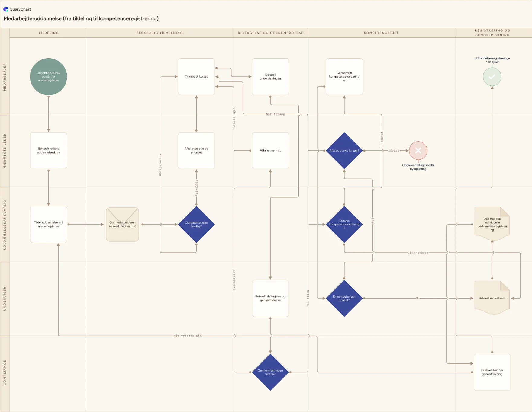Select the 'Aftal studietid og prioritet' task
Image resolution: width=532 pixels, height=412 pixels.
click(196, 151)
